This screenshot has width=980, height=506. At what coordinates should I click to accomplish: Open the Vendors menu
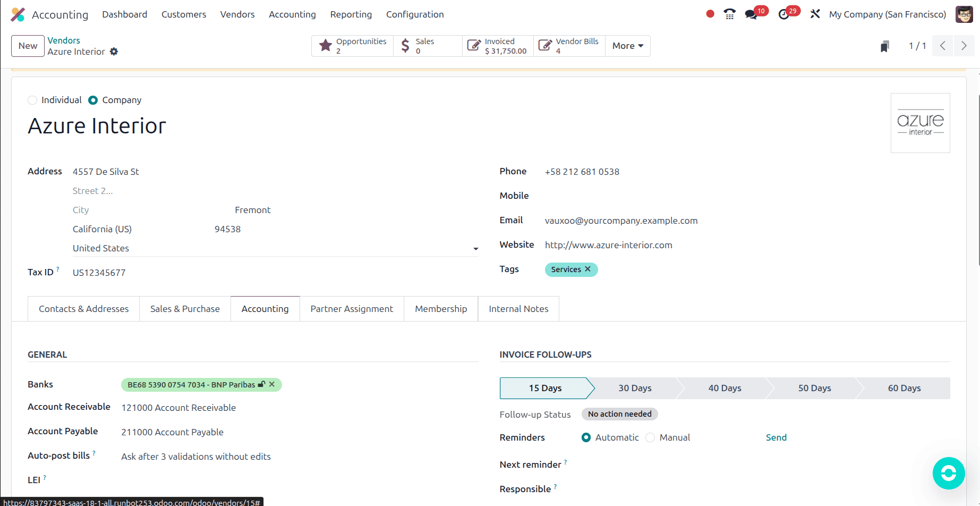[x=237, y=14]
